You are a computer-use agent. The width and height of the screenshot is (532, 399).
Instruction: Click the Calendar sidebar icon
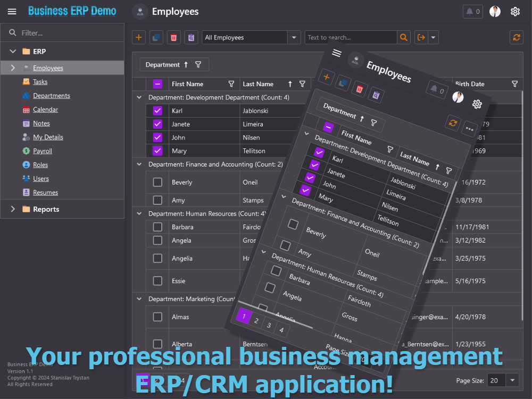(26, 110)
